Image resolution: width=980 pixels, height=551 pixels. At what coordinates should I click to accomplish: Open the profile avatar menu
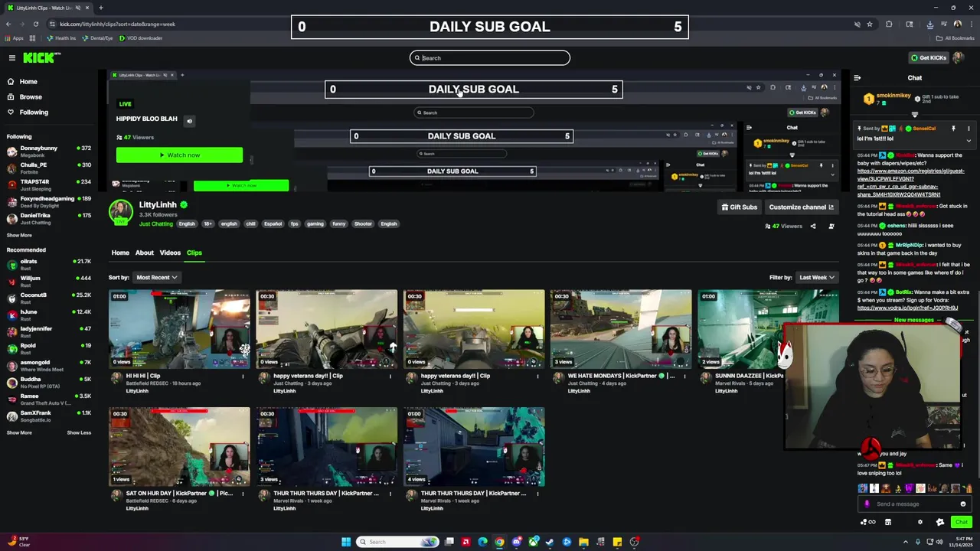pos(959,57)
